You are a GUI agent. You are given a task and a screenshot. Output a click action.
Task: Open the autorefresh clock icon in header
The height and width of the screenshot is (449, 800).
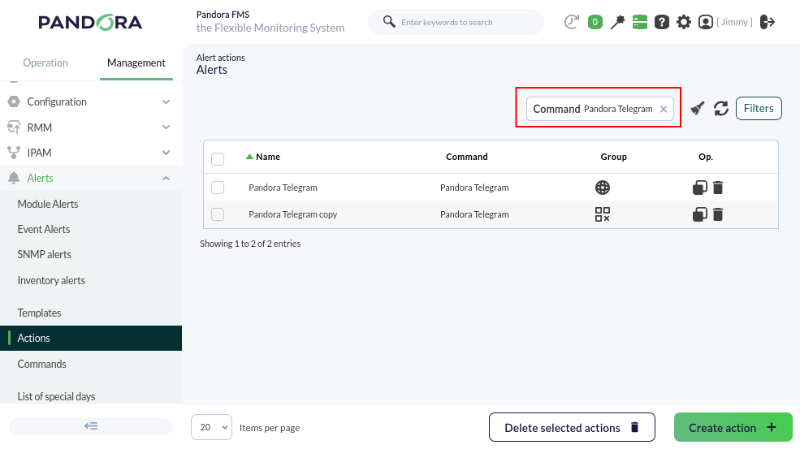(x=571, y=22)
